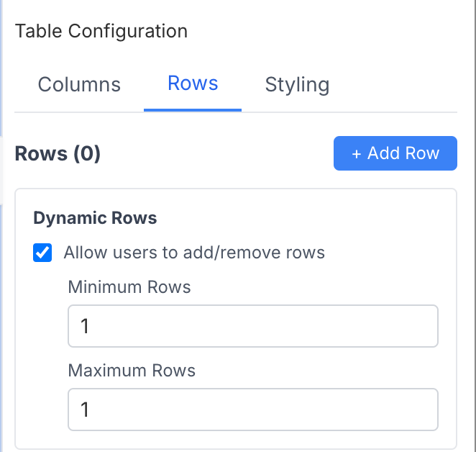The image size is (476, 452).
Task: Click the plus sign in Add Row
Action: (x=356, y=153)
